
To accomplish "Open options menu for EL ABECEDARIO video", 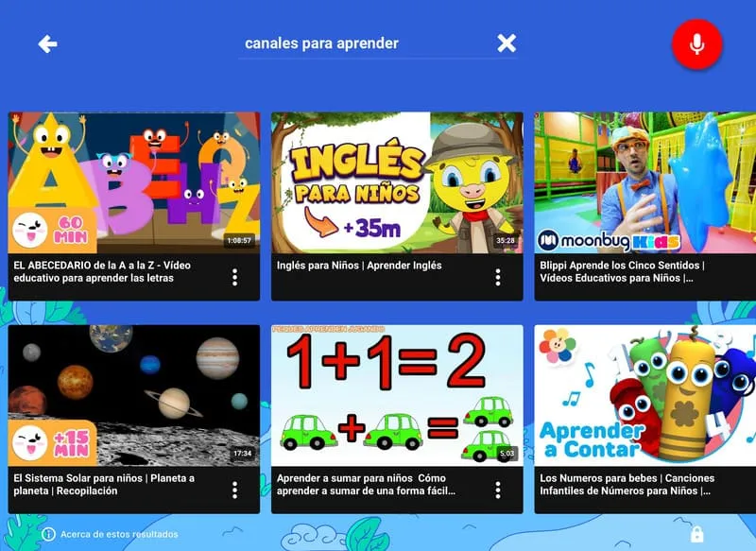I will click(234, 277).
